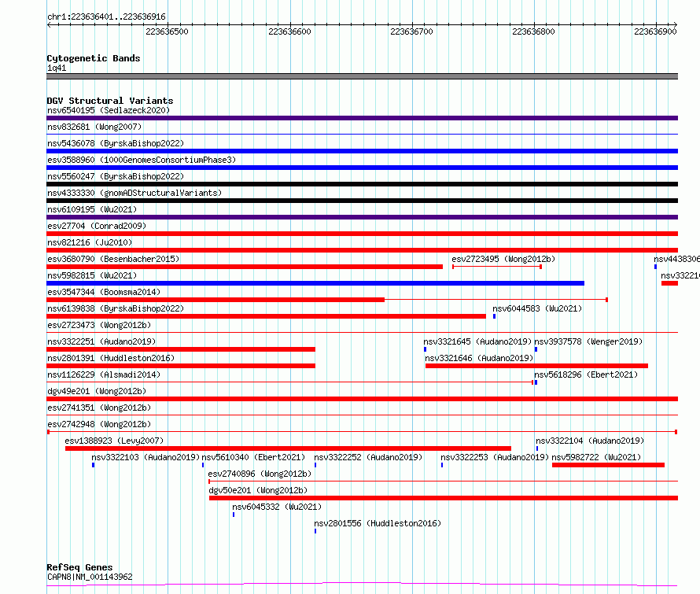The width and height of the screenshot is (700, 594).
Task: Select nsv3322104 (Audano2019) label
Action: click(x=590, y=441)
